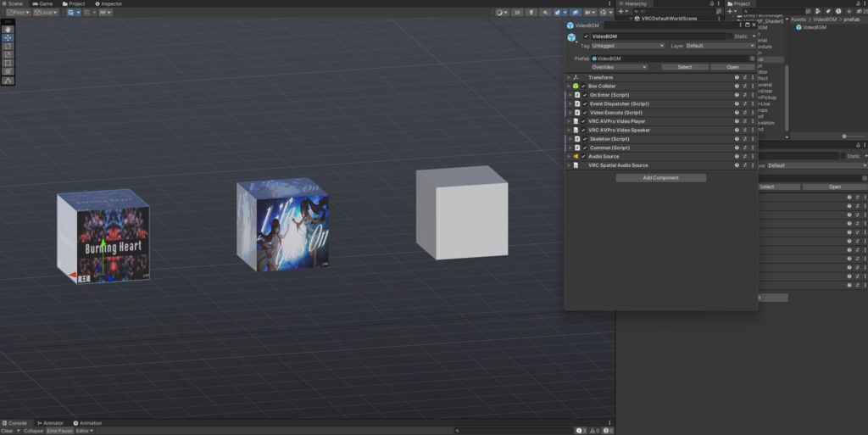The height and width of the screenshot is (435, 868).
Task: Select the Rect tool
Action: (x=8, y=63)
